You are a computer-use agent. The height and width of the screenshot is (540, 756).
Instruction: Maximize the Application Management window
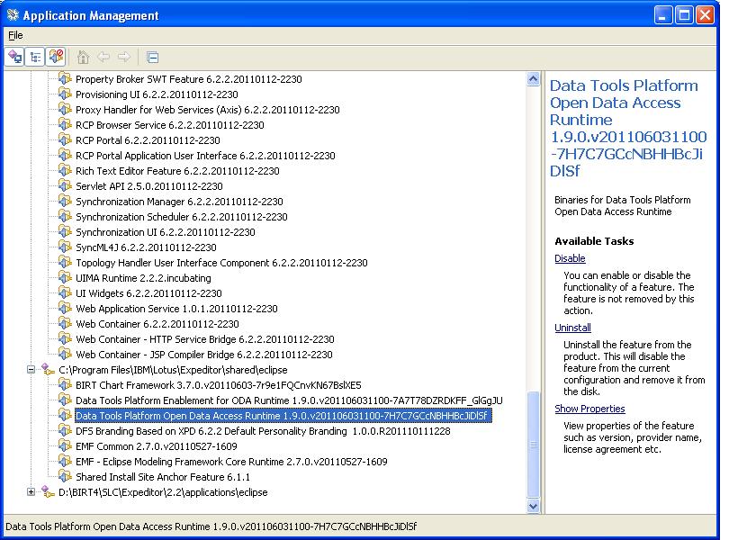coord(684,15)
